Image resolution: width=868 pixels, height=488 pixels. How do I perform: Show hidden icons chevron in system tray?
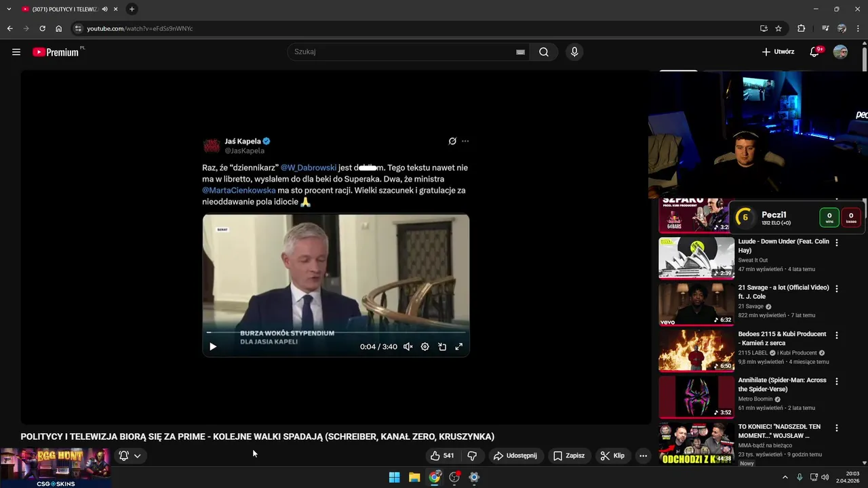tap(785, 477)
